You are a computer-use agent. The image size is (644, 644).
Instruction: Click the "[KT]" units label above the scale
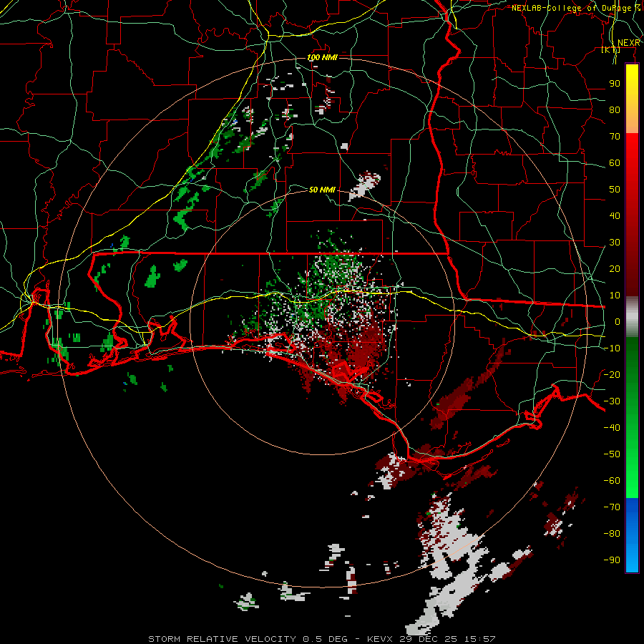click(611, 49)
